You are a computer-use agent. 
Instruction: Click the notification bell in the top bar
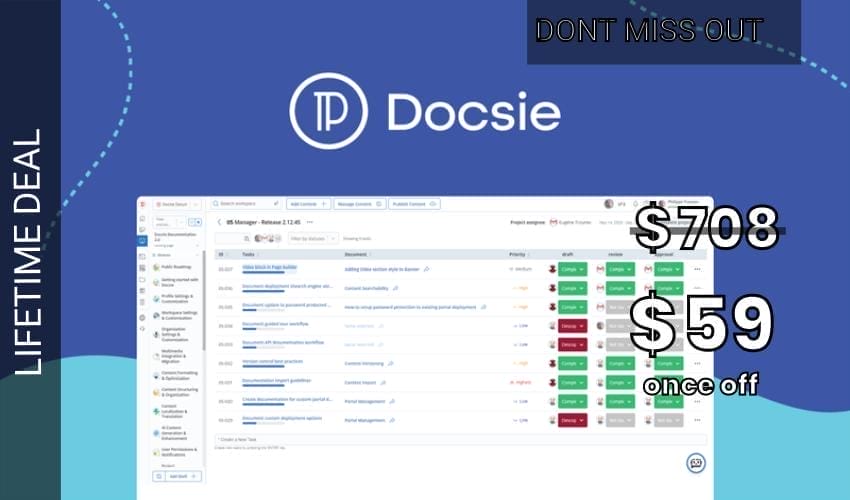[x=634, y=204]
